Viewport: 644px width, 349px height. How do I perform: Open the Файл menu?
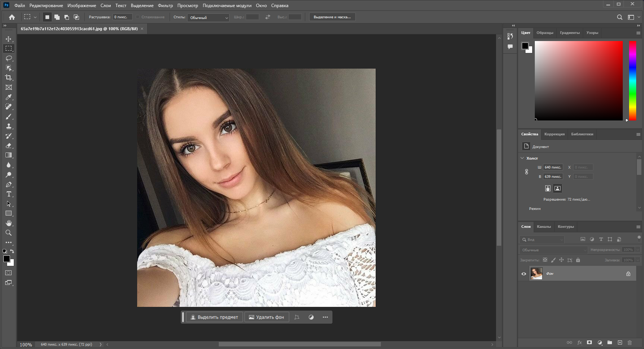[x=20, y=6]
